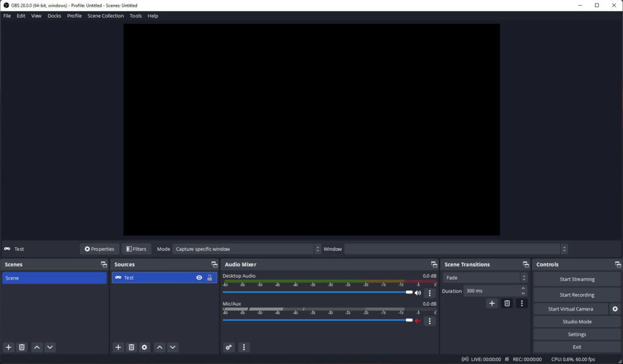Remove selected scene with trash icon

point(22,348)
